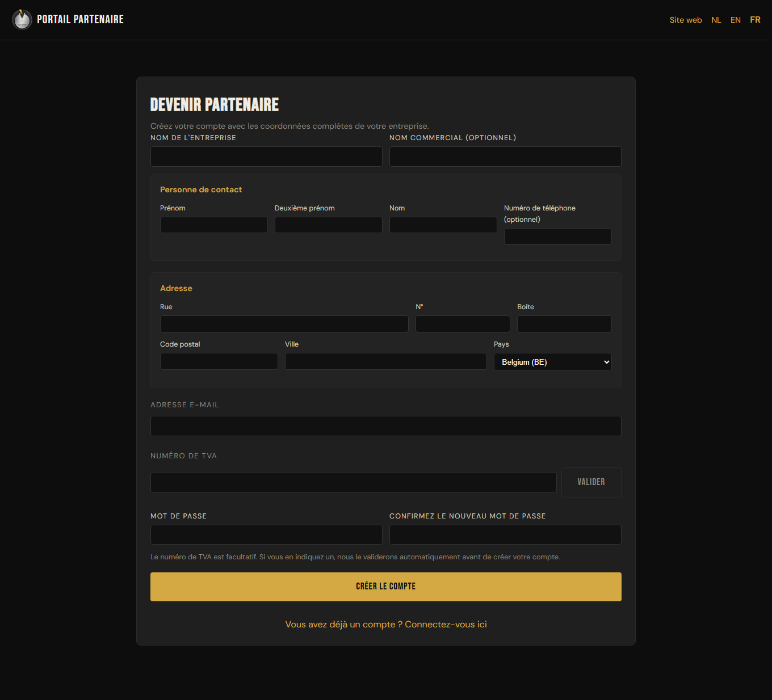Click into the Ville field

385,361
